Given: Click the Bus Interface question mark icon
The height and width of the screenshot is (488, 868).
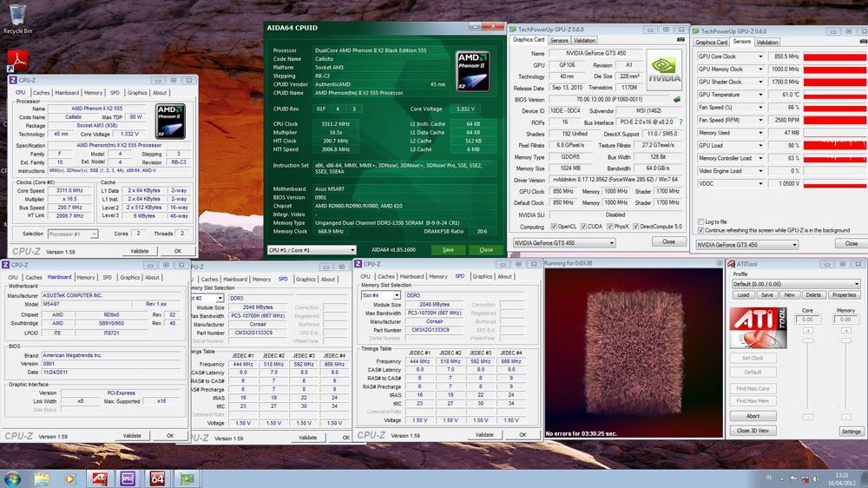Looking at the screenshot, I should pyautogui.click(x=681, y=122).
